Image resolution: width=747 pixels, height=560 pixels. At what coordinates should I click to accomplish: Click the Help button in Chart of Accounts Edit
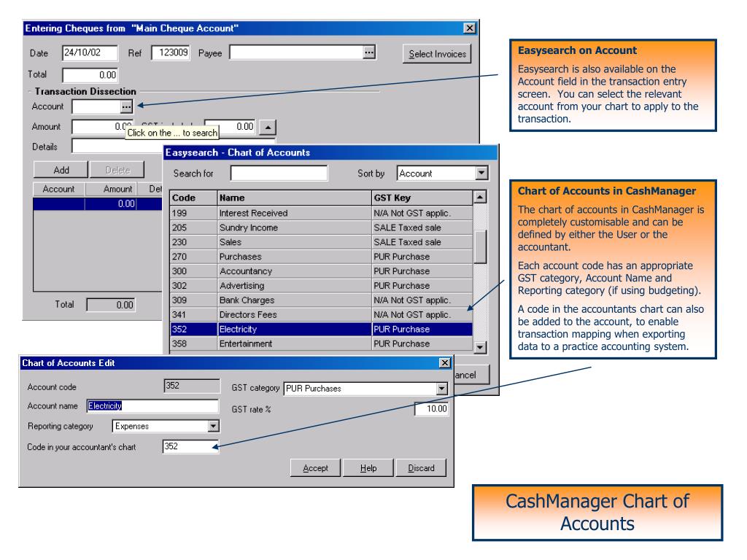point(368,468)
